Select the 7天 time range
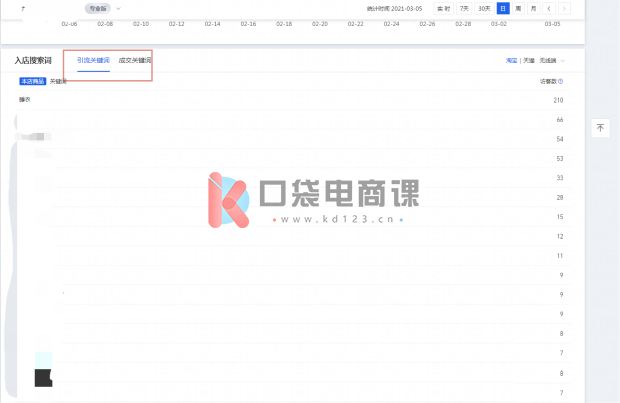This screenshot has height=403, width=620. click(x=464, y=8)
